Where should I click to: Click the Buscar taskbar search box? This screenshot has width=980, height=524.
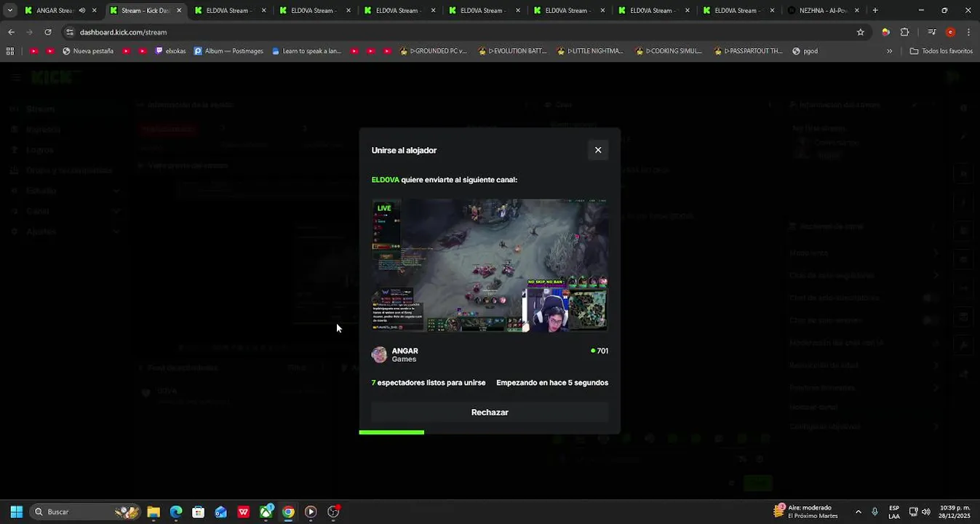[86, 512]
